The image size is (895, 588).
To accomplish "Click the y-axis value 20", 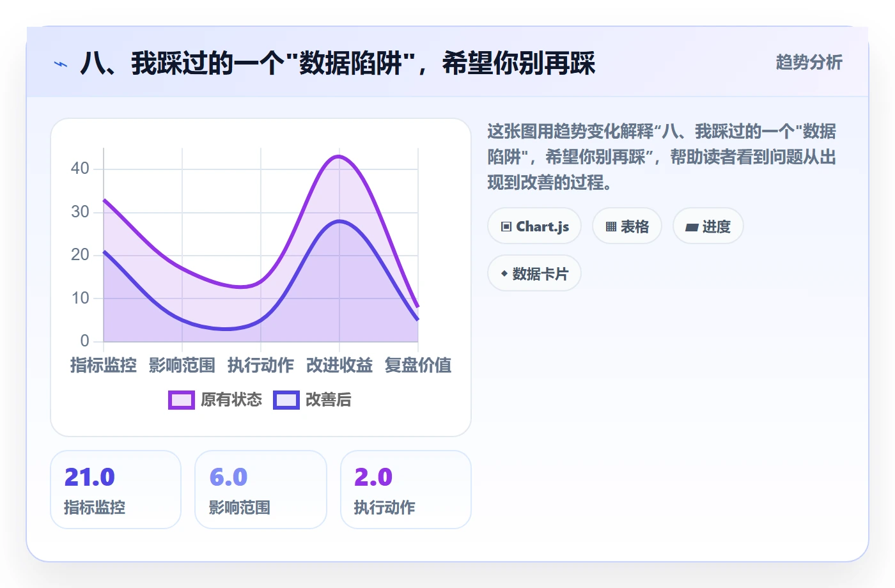I will tap(80, 255).
